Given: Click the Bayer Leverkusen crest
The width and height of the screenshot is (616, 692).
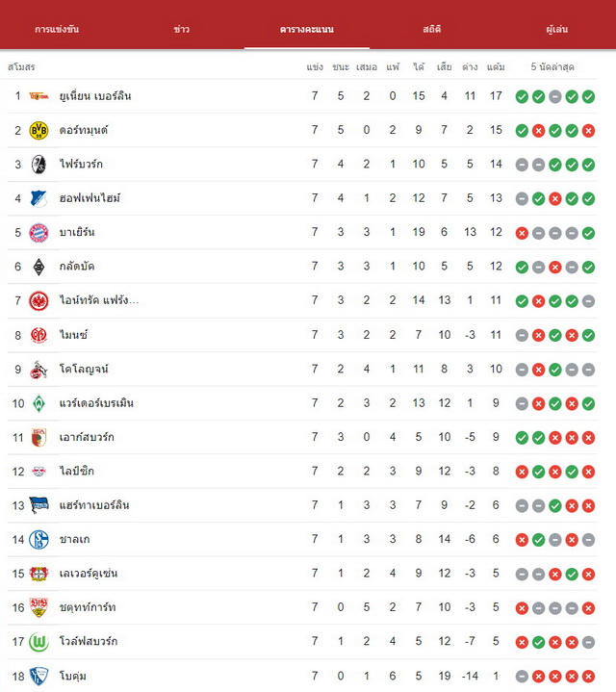Looking at the screenshot, I should 38,574.
